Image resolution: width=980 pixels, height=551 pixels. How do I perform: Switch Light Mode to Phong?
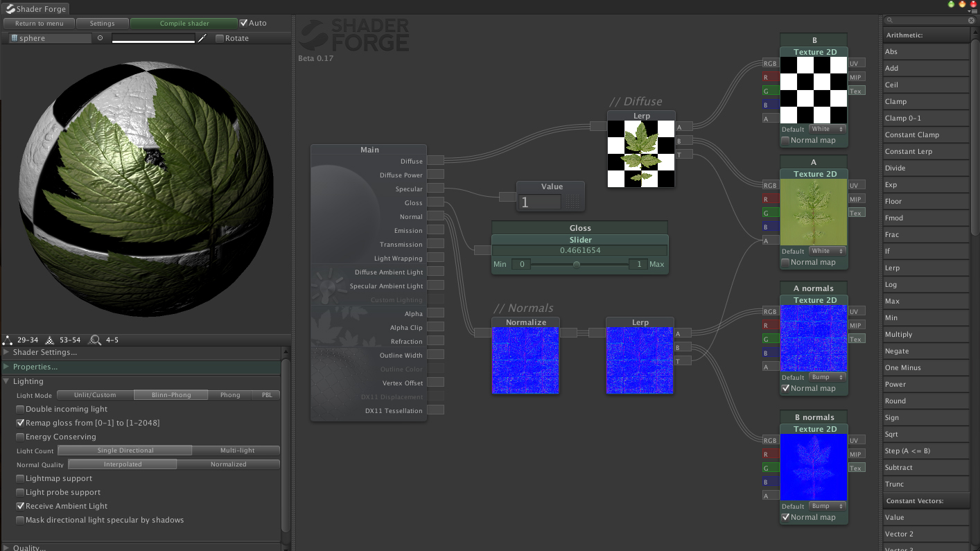pos(230,395)
